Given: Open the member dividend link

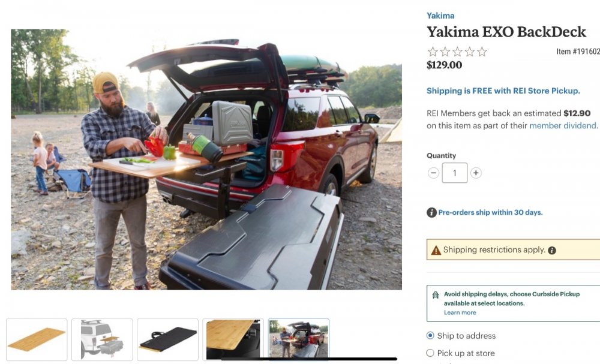Looking at the screenshot, I should [563, 125].
